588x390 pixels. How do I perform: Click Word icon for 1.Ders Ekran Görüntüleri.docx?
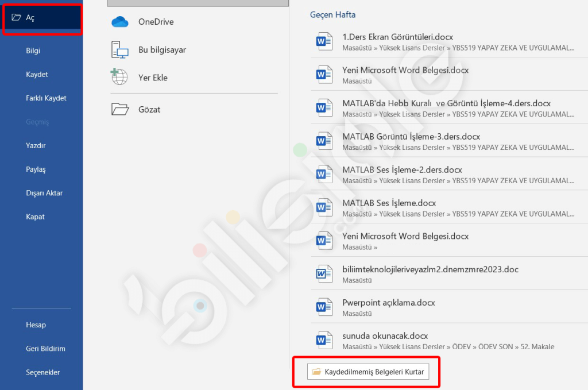pyautogui.click(x=324, y=42)
